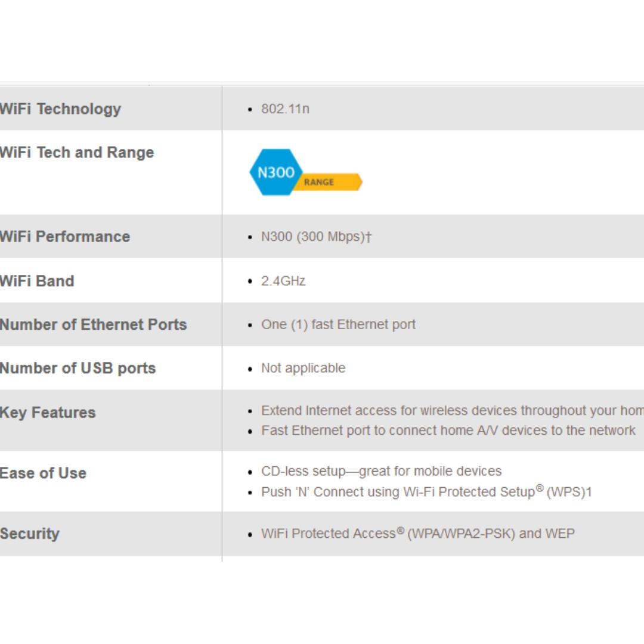Screen dimensions: 644x644
Task: Select the Number of USB ports heading
Action: [78, 369]
